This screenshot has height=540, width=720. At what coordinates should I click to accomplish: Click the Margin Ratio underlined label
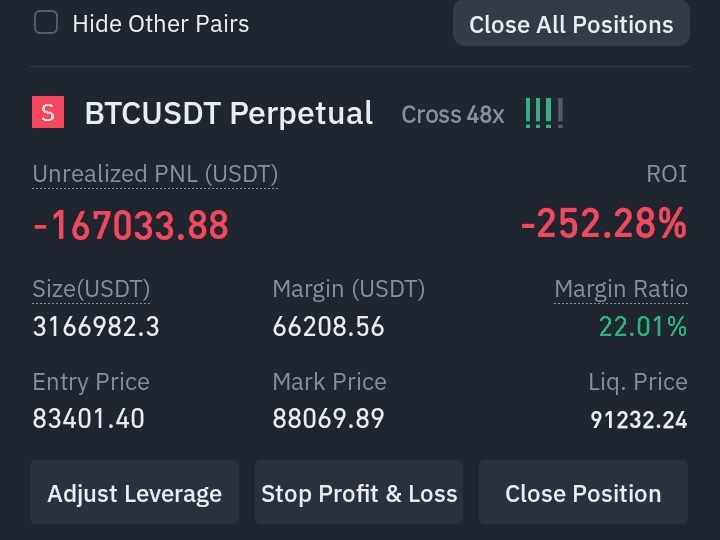621,289
